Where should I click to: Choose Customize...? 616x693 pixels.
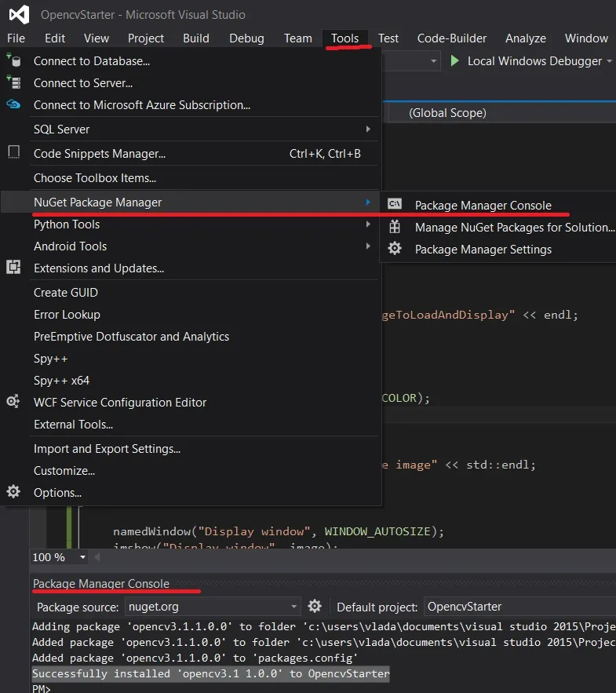tap(191, 471)
